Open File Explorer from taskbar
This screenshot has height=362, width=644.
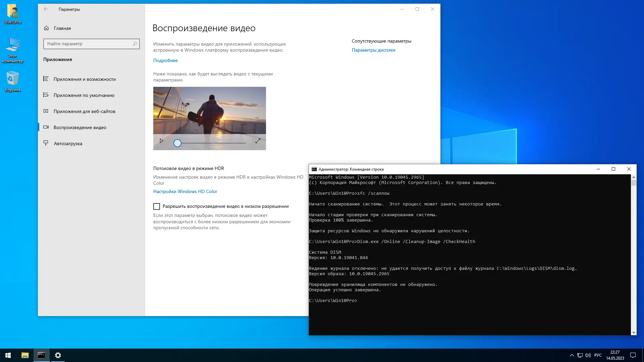(25, 355)
